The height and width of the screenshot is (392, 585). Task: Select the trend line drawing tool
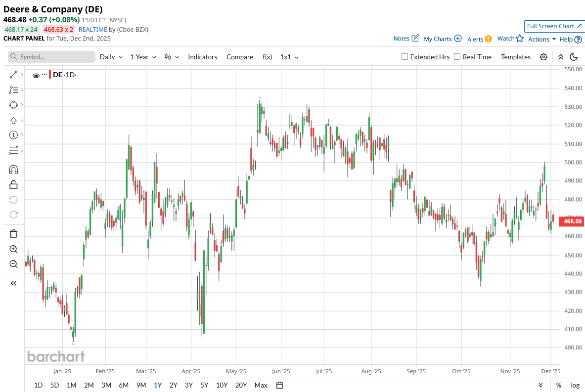pyautogui.click(x=13, y=75)
